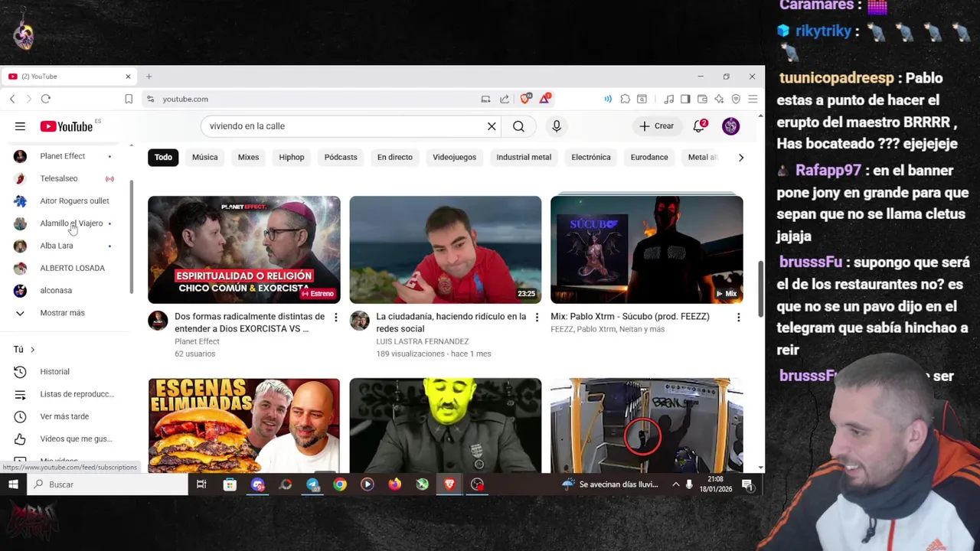Viewport: 980px width, 551px height.
Task: Open Windows Start menu
Action: tap(13, 484)
